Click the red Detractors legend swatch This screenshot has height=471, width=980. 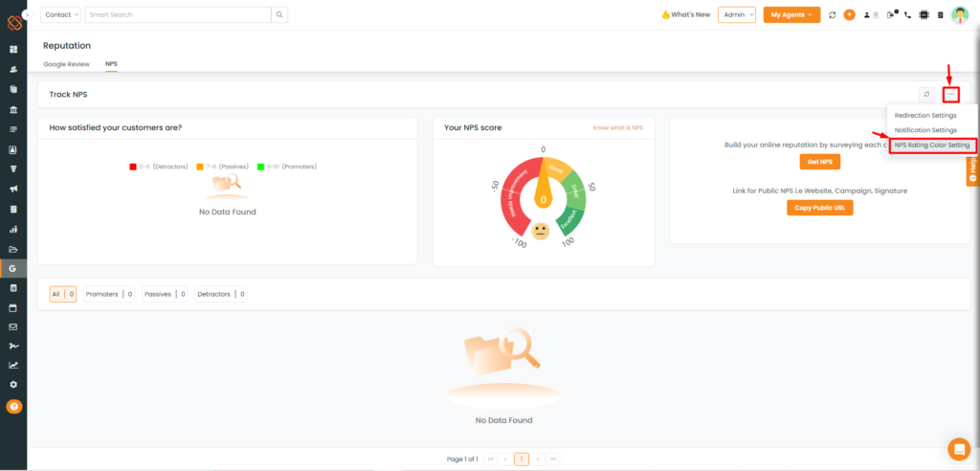[132, 167]
